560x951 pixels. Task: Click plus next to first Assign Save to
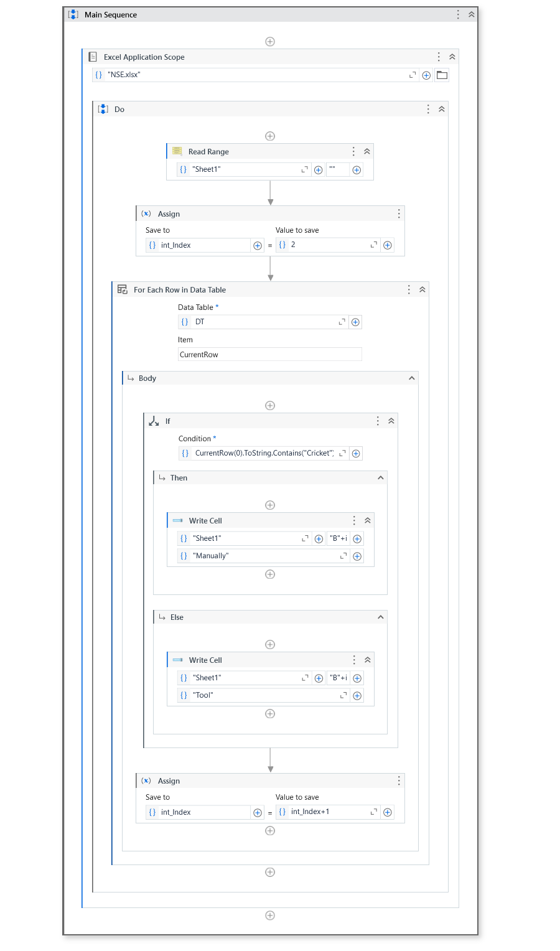tap(258, 245)
